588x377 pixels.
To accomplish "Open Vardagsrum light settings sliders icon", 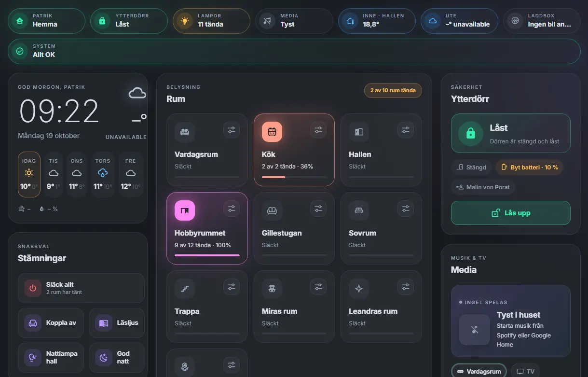I will click(232, 130).
